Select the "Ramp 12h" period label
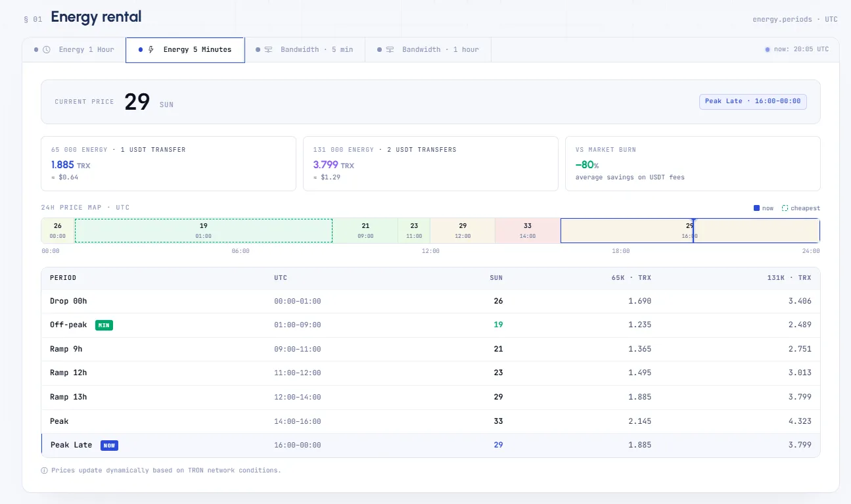 [x=68, y=373]
